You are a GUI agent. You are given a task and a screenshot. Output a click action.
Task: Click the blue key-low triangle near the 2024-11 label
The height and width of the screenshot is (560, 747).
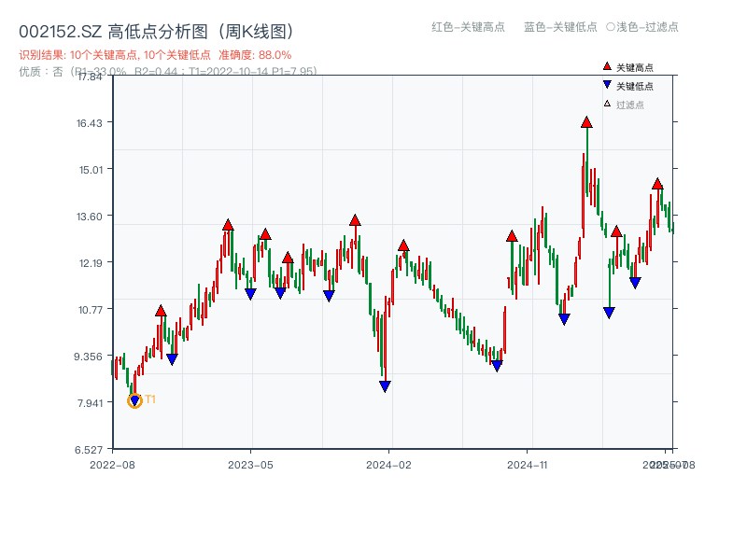pyautogui.click(x=562, y=319)
